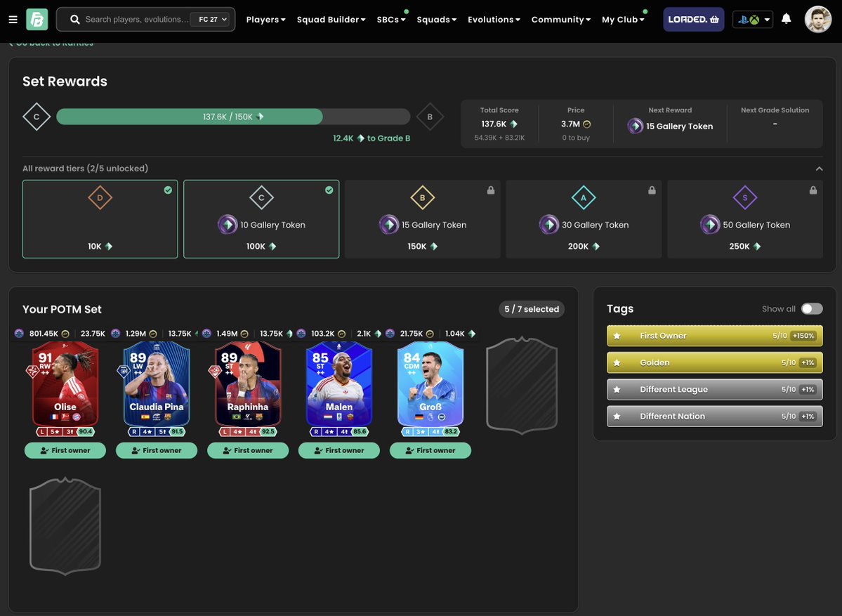Click the lock icon on Grade S tier
The image size is (842, 616).
[x=813, y=190]
